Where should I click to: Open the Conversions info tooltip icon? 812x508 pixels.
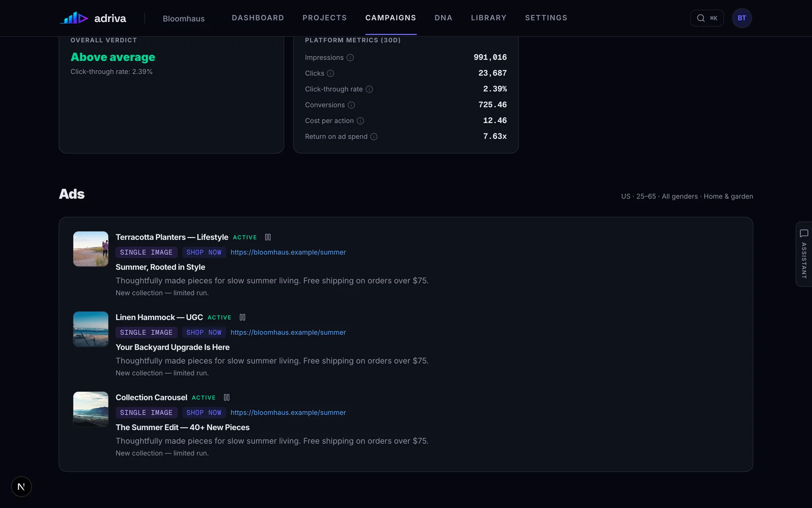[x=351, y=105]
